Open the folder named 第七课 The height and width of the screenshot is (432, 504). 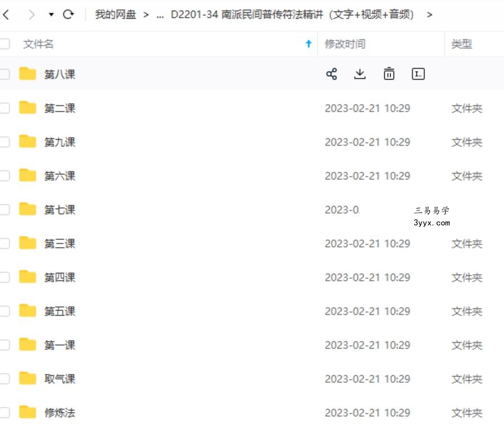point(60,210)
